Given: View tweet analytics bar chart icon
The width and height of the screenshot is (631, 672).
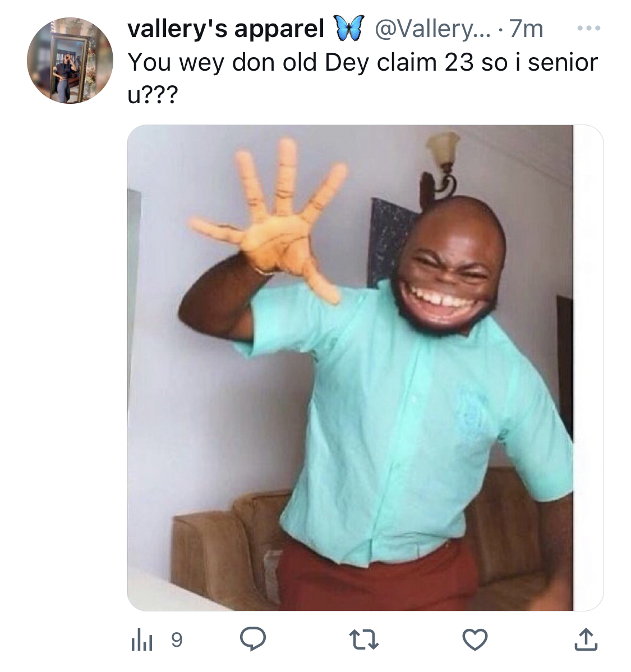Looking at the screenshot, I should 141,639.
